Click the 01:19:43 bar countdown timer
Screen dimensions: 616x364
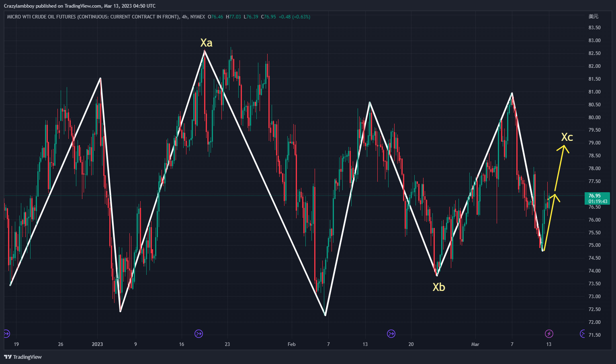coord(598,201)
